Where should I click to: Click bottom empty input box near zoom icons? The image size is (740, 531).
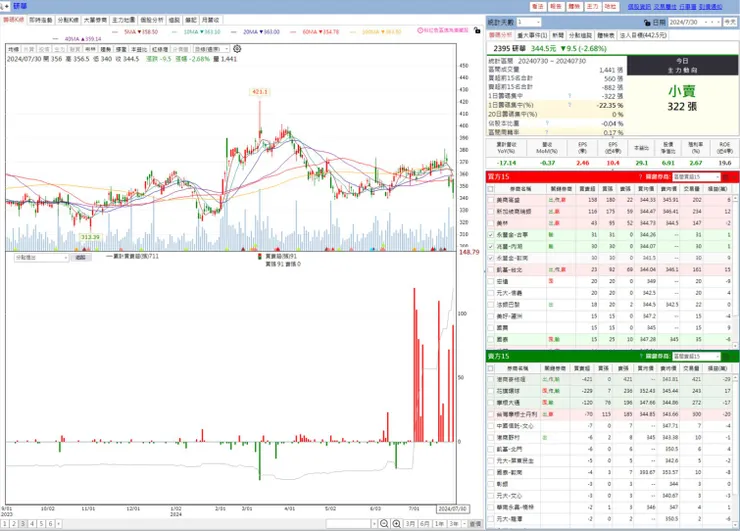point(348,524)
